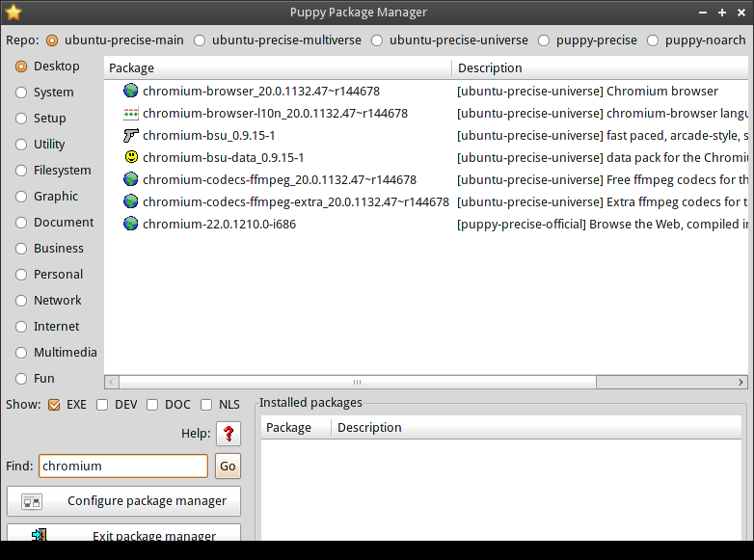This screenshot has height=560, width=754.
Task: Choose the Fun category
Action: [21, 378]
